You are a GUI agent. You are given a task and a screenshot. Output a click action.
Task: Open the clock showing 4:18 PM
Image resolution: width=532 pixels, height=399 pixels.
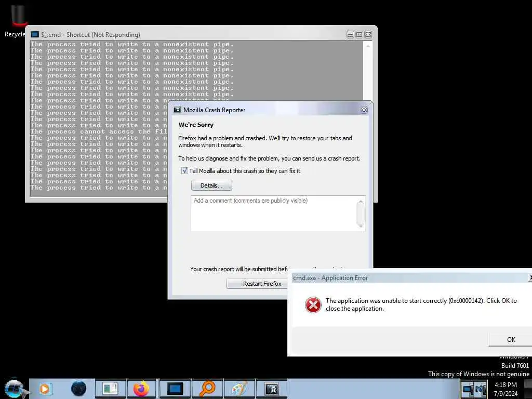[506, 389]
